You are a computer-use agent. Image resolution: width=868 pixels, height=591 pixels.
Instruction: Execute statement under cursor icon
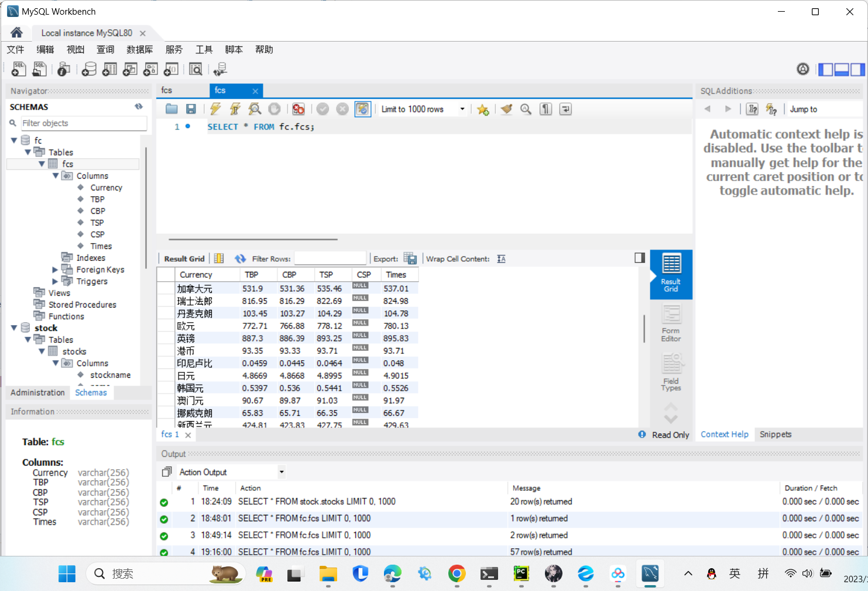pos(235,109)
